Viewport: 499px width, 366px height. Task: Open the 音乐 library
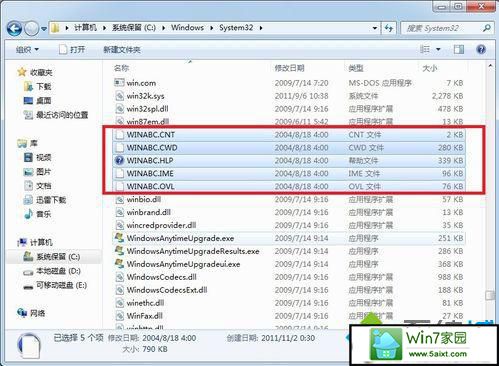tap(44, 214)
